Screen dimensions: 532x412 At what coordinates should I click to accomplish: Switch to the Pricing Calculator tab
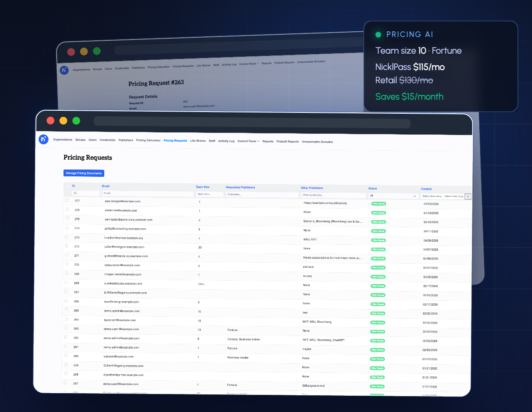[148, 140]
